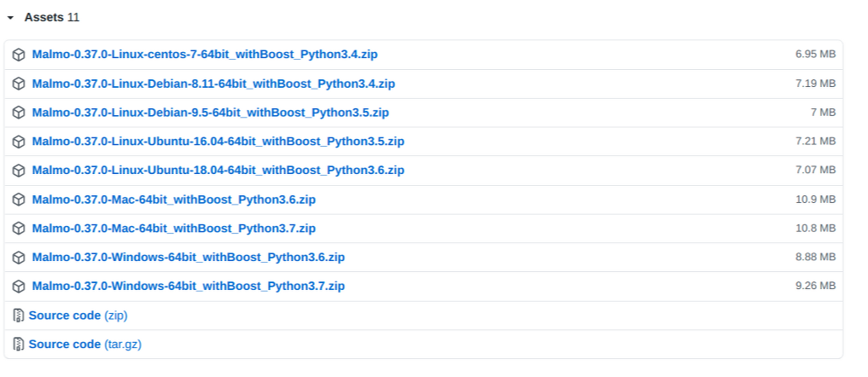Download Malmo Linux-Debian-9.5 Python3.5 zip
Image resolution: width=868 pixels, height=377 pixels.
[x=210, y=113]
